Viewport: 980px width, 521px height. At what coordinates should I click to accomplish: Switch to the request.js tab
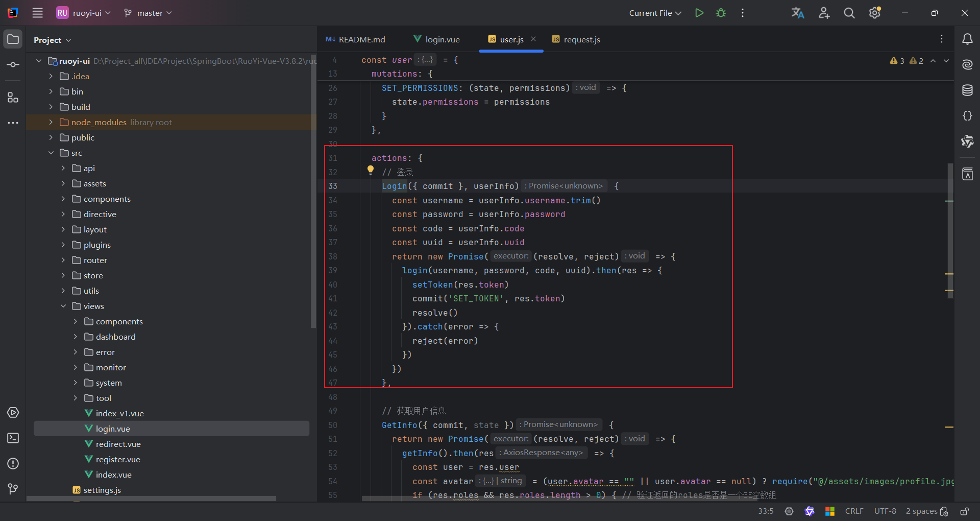pos(581,39)
